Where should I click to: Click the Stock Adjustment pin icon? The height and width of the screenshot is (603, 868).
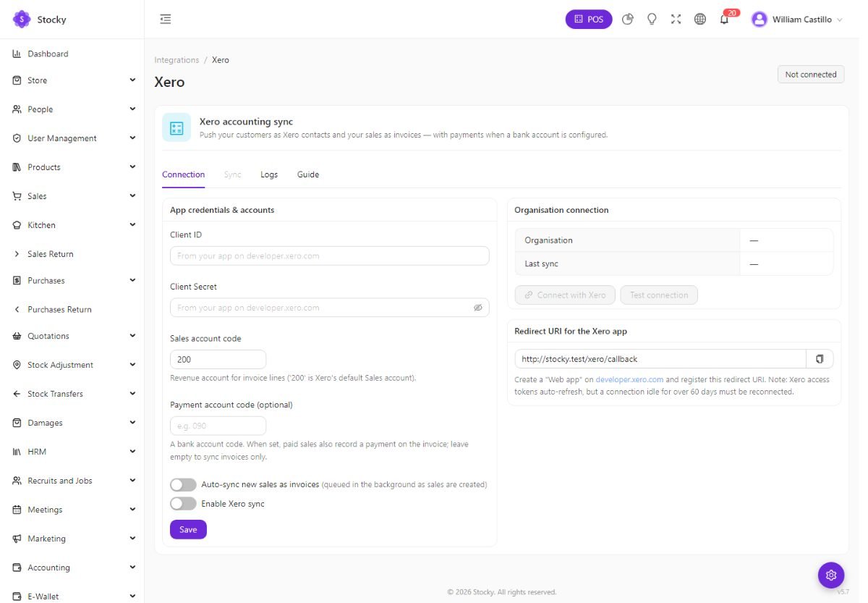pyautogui.click(x=17, y=365)
